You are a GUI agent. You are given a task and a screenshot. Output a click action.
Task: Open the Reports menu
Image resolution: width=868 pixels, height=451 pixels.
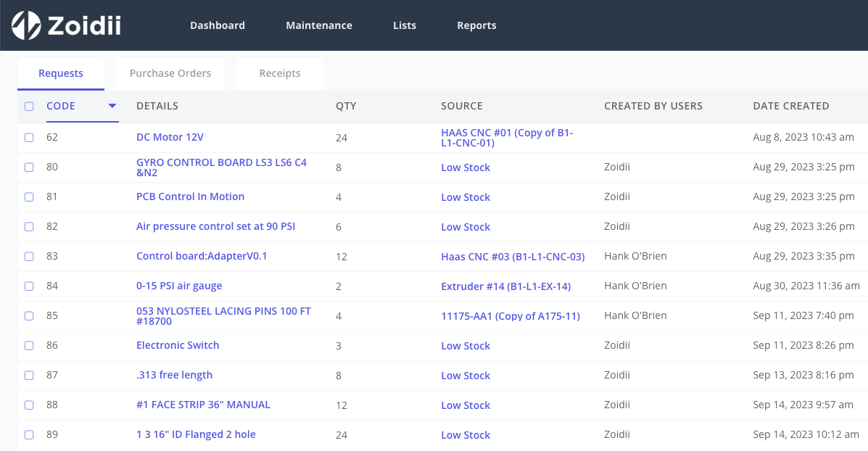point(476,25)
